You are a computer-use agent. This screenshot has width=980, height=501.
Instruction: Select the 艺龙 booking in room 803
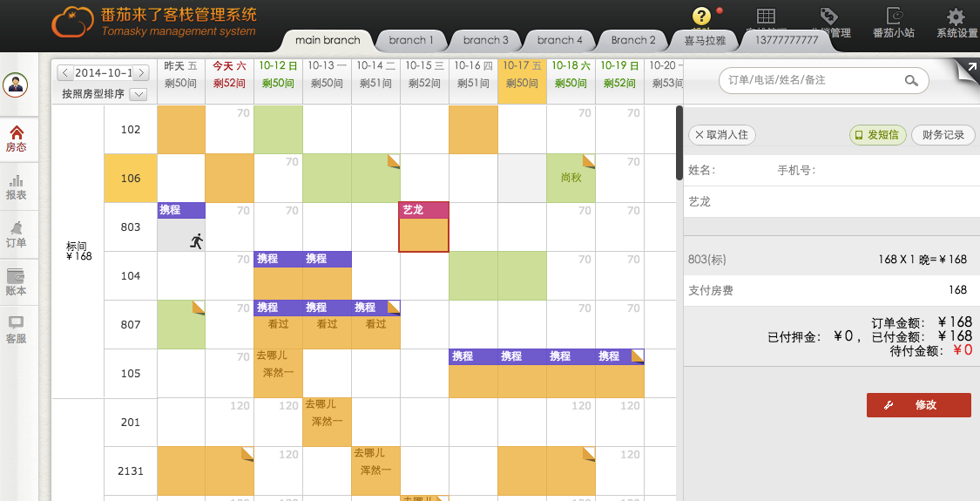(423, 227)
